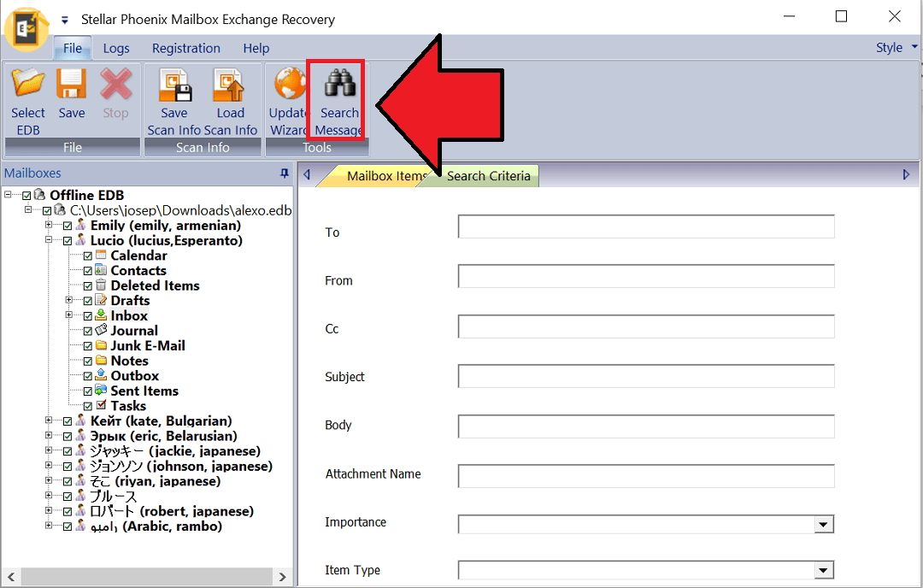Open the Update Wizard globe icon

click(x=289, y=84)
